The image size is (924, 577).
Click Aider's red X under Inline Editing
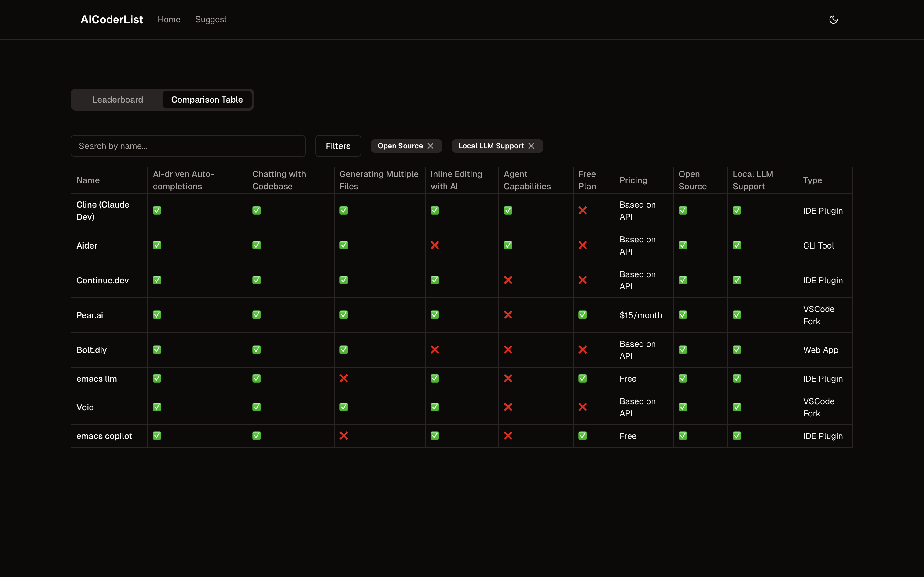tap(435, 245)
